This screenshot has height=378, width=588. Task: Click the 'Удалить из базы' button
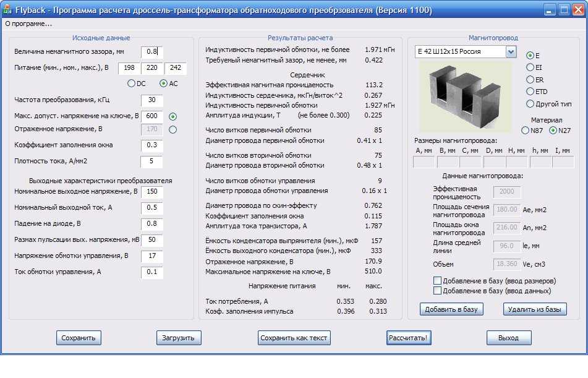pos(534,309)
